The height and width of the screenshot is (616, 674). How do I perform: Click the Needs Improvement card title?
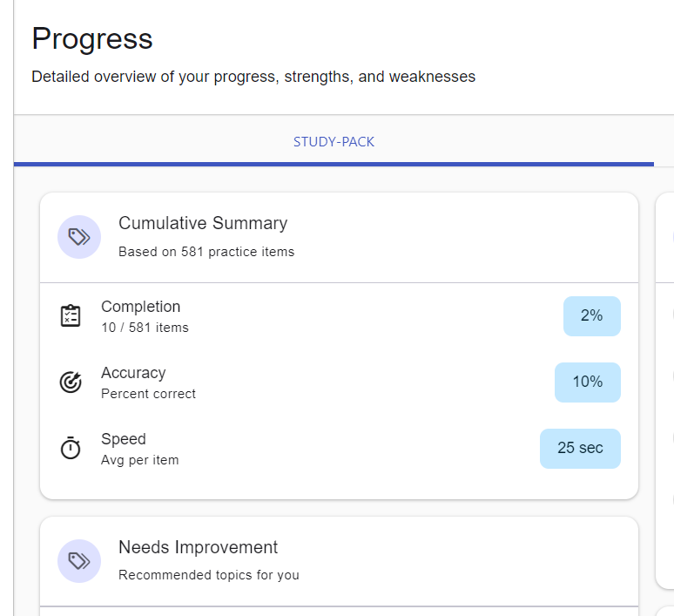(x=199, y=547)
